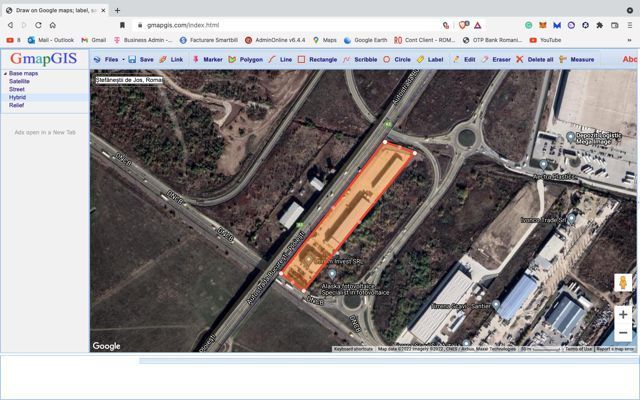Click the GmapGIS logo

44,58
